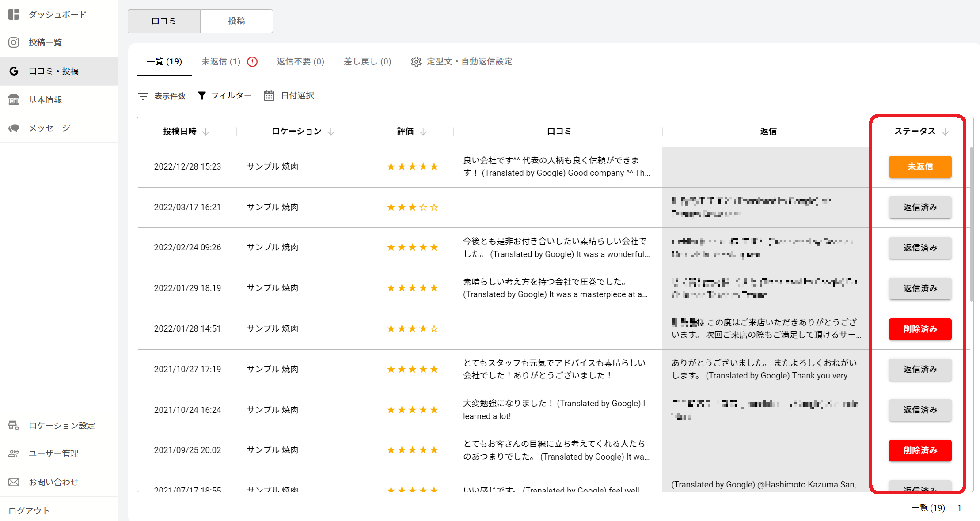Open the calendar icon for 日付選択
980x521 pixels.
(x=269, y=96)
